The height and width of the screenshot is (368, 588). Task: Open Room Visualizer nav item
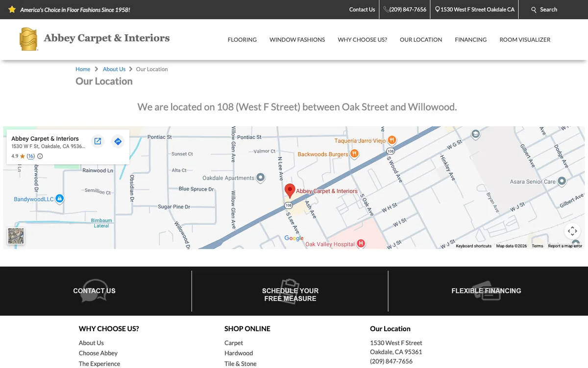525,40
